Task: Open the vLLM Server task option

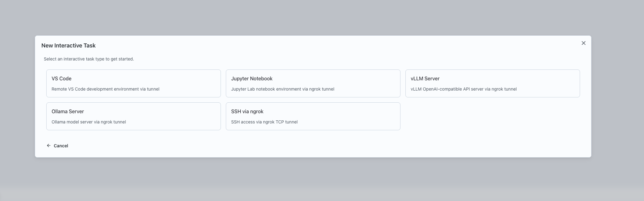Action: pyautogui.click(x=492, y=83)
